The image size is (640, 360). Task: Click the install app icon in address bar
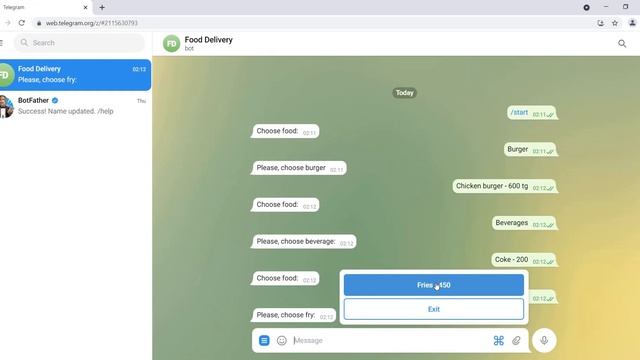coord(600,23)
